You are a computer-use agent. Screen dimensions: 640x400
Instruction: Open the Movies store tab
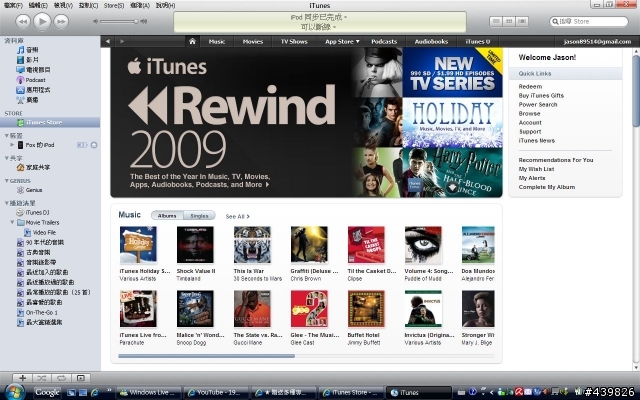pyautogui.click(x=253, y=41)
